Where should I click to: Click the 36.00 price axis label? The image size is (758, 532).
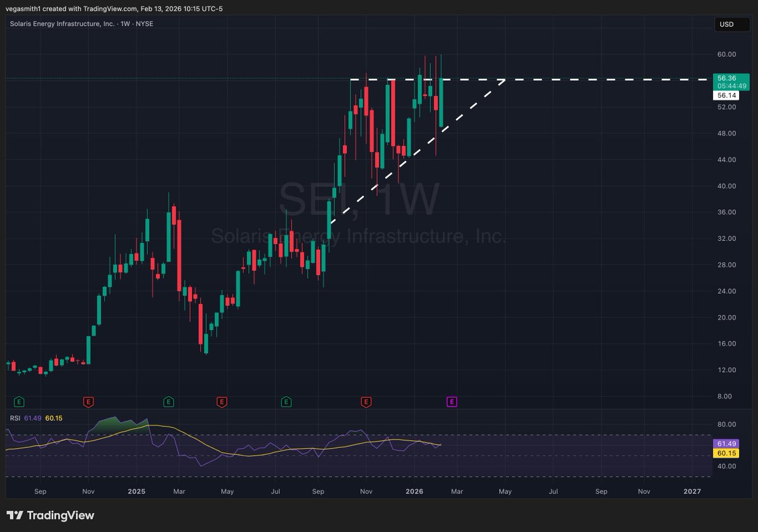point(728,212)
